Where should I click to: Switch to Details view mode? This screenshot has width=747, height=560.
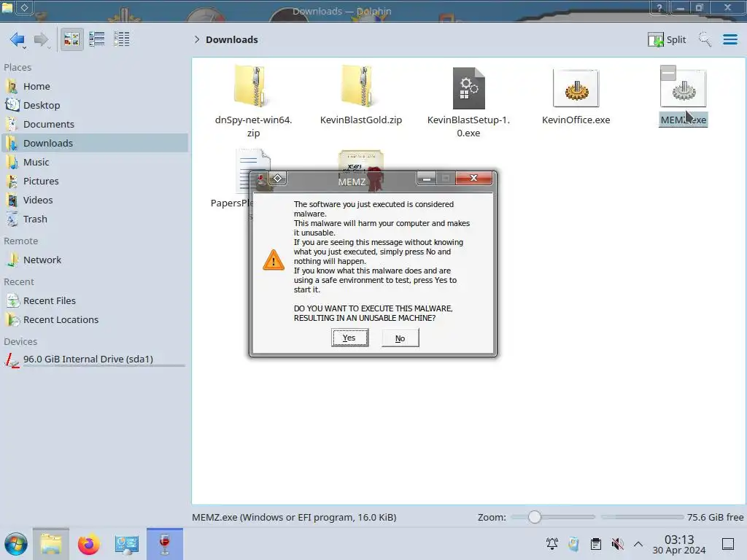[x=122, y=39]
